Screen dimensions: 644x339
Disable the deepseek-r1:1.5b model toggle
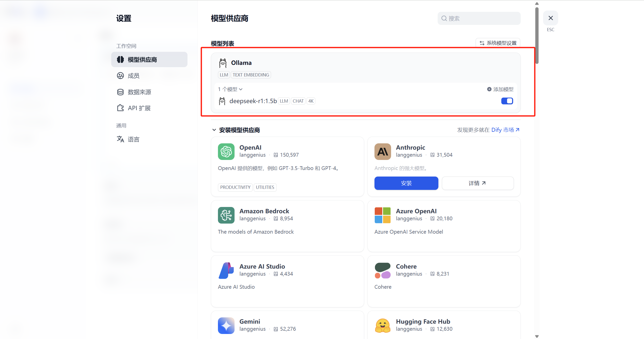tap(507, 101)
